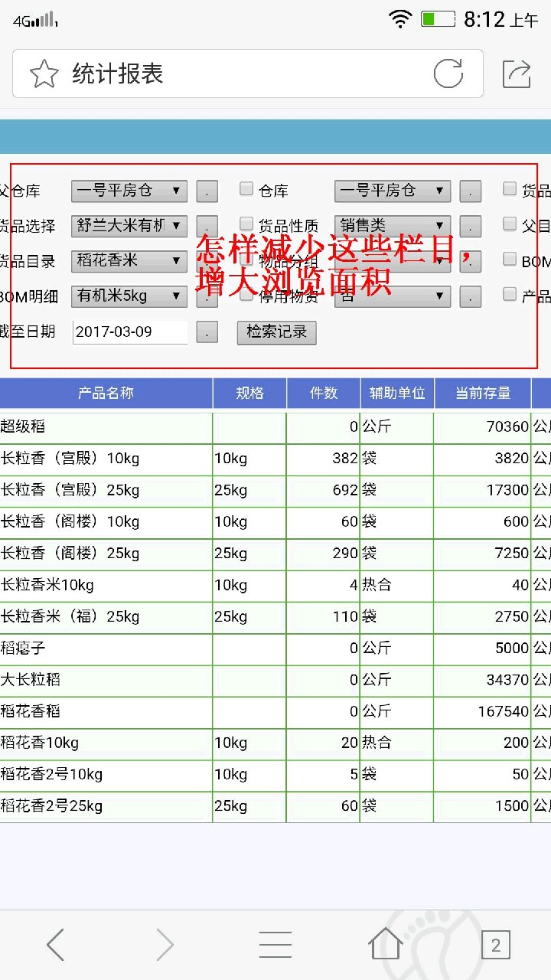The height and width of the screenshot is (980, 551).
Task: Enable the 仓库 checkbox
Action: [x=246, y=189]
